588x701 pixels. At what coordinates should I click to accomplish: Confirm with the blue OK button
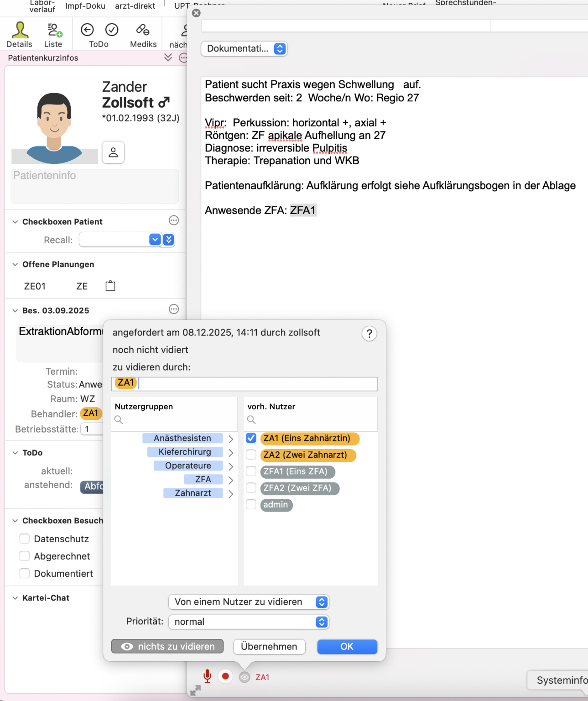(x=347, y=647)
